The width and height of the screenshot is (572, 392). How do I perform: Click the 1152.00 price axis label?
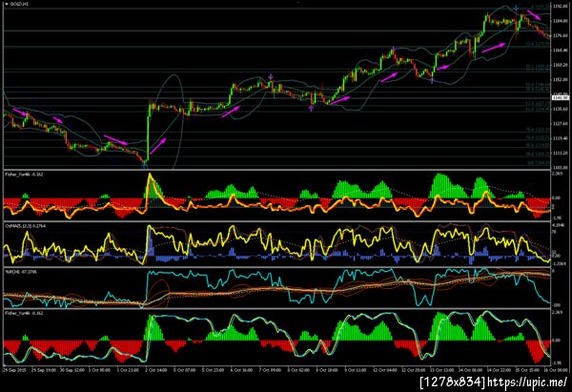coord(561,79)
